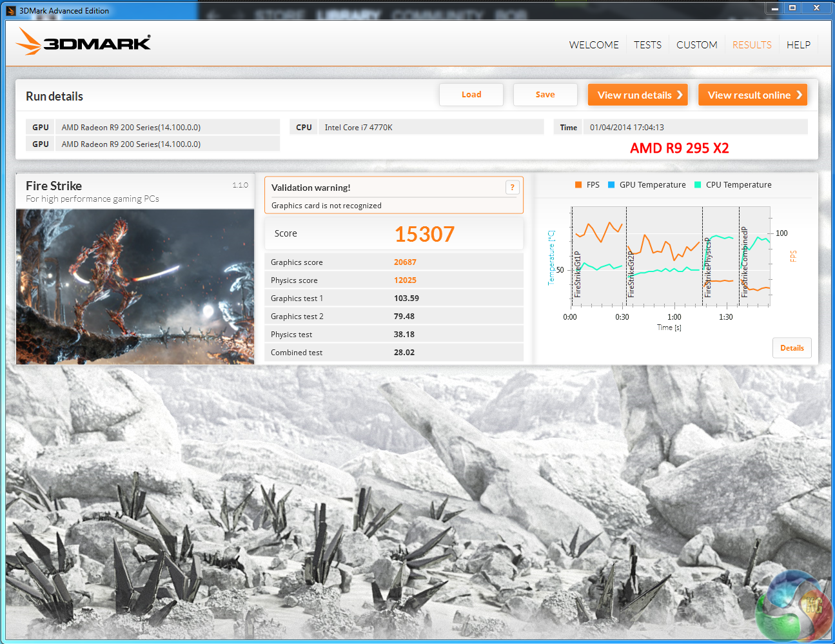Select the Physics score value 12025

405,280
